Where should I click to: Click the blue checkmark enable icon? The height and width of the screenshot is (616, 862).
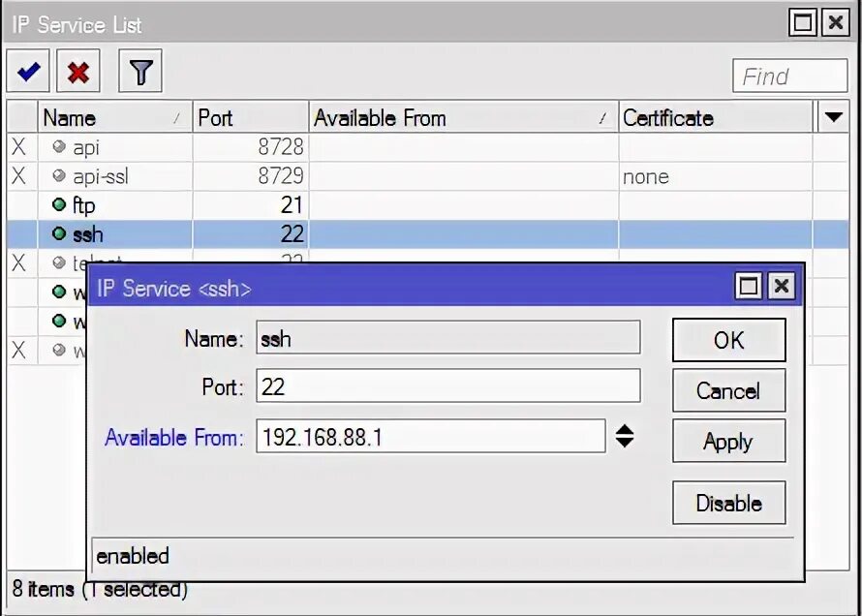[x=27, y=70]
